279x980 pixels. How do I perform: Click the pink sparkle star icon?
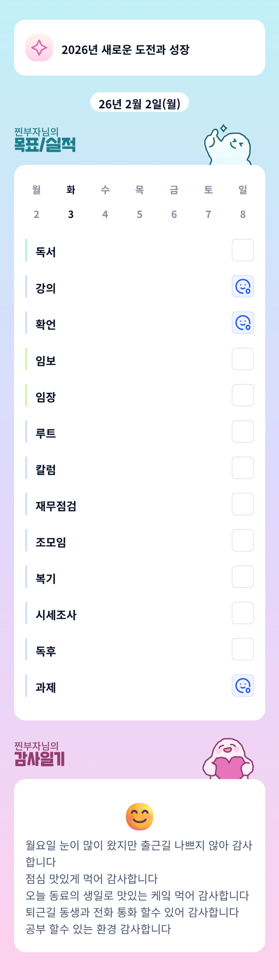[x=39, y=48]
